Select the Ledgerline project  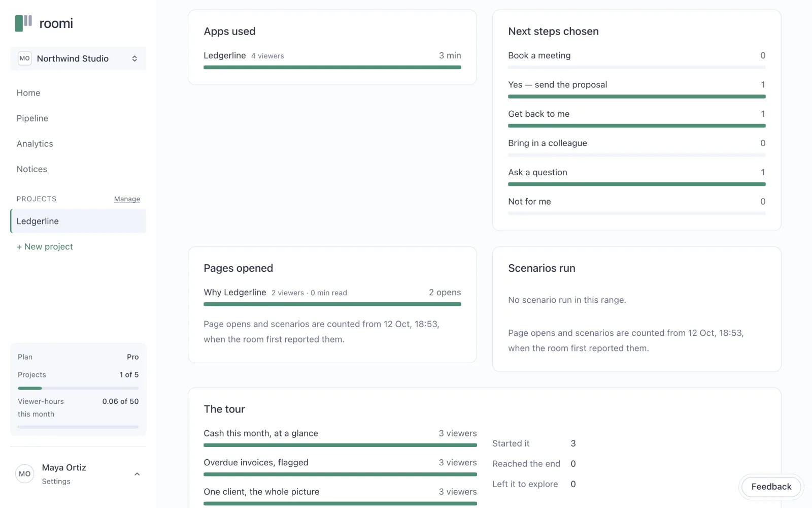[78, 221]
